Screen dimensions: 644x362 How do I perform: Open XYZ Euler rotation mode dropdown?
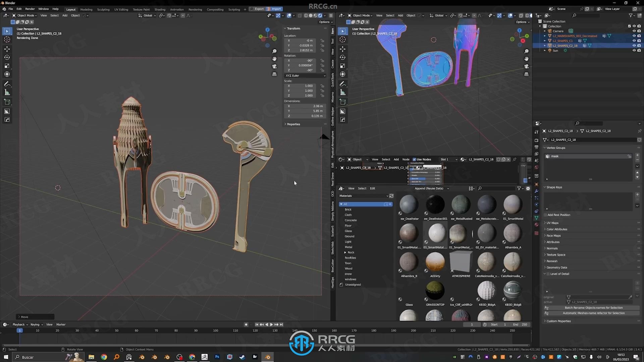coord(305,76)
